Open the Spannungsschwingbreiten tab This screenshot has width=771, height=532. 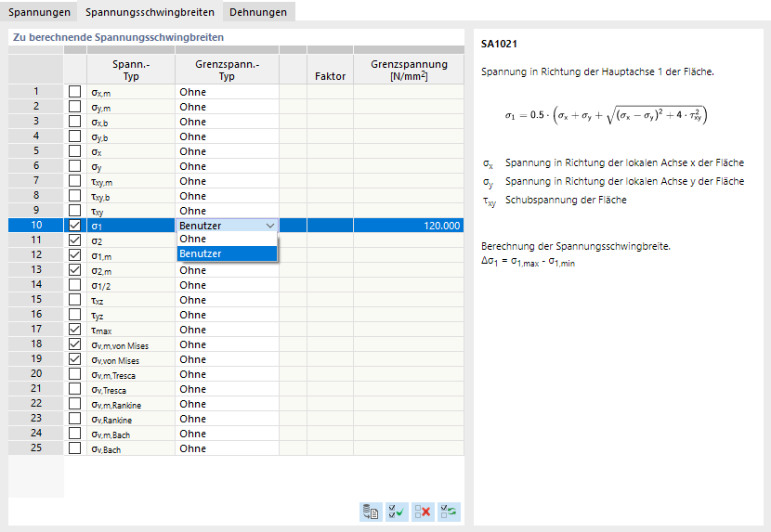(x=150, y=12)
